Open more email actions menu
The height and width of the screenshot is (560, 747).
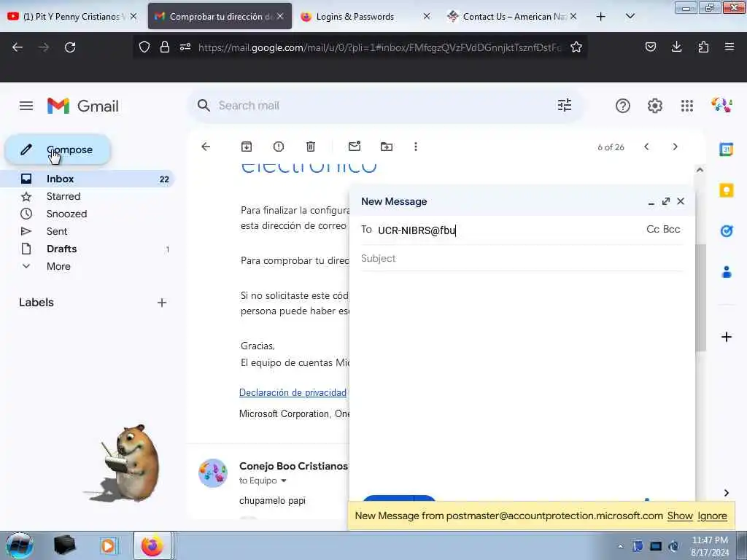[x=416, y=147]
